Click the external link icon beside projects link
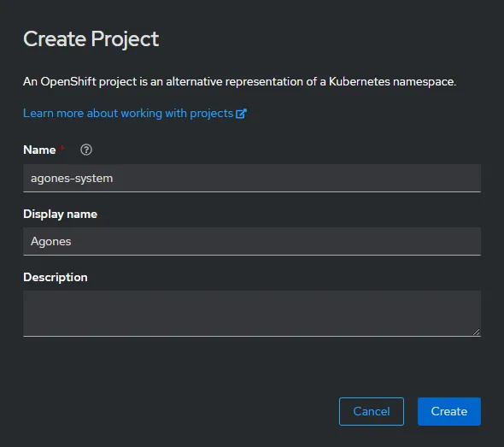504x447 pixels. [x=241, y=114]
